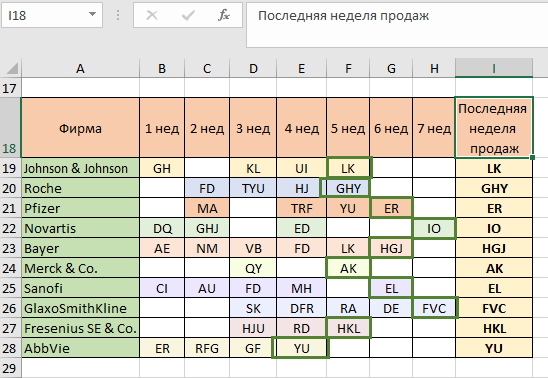Click the 1 нед header cell
Screen dimensions: 548x378
[x=162, y=128]
